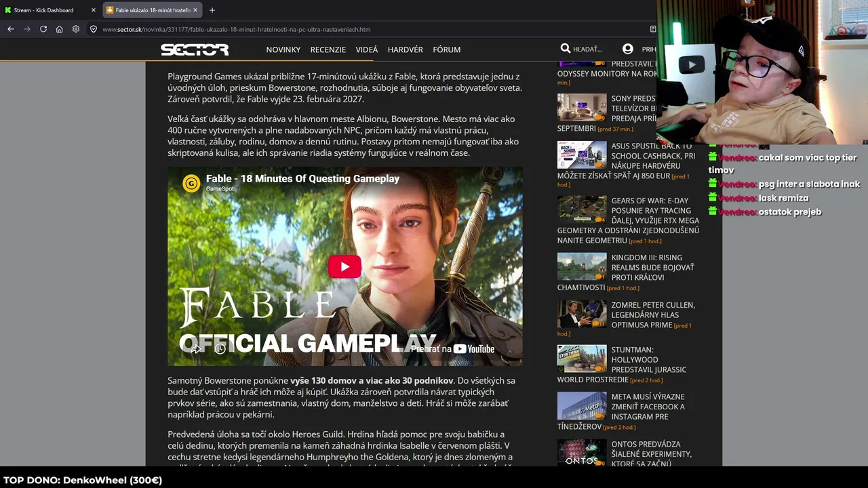The image size is (868, 488).
Task: Open the Kingdom III: Rising Realms article
Action: (626, 272)
